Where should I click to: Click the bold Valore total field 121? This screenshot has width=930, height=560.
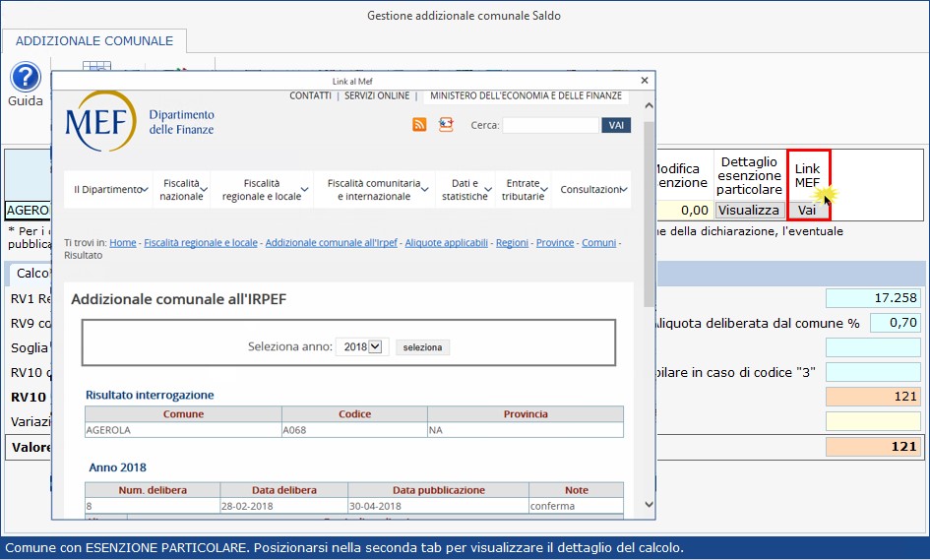pyautogui.click(x=873, y=447)
